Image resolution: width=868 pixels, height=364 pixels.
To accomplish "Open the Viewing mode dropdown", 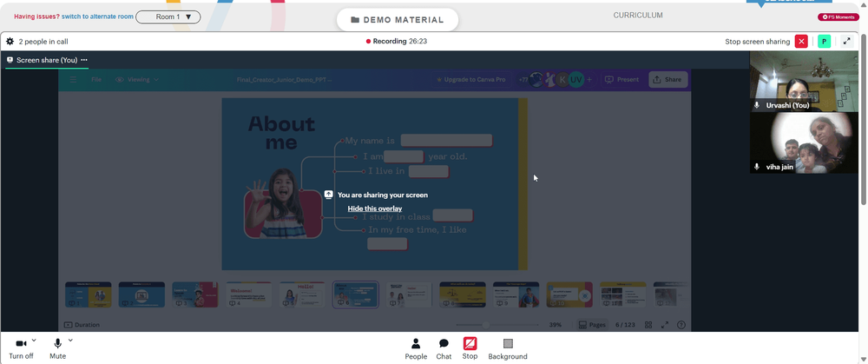I will (137, 80).
